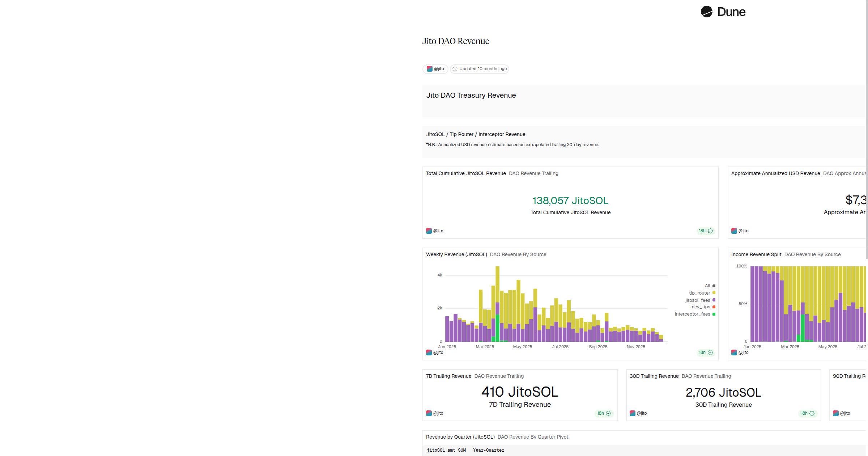
Task: Click the @jito avatar on Weekly Revenue chart footer
Action: (429, 352)
